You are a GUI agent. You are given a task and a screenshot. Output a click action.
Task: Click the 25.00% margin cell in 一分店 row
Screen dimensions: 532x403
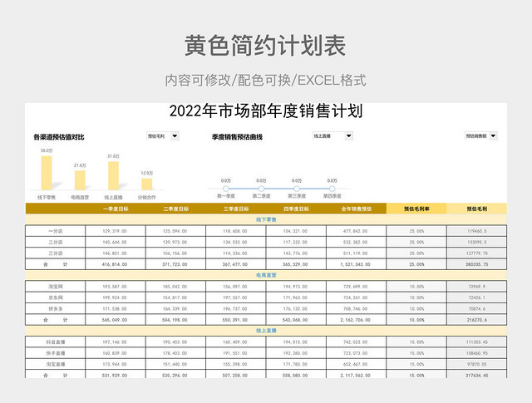416,231
